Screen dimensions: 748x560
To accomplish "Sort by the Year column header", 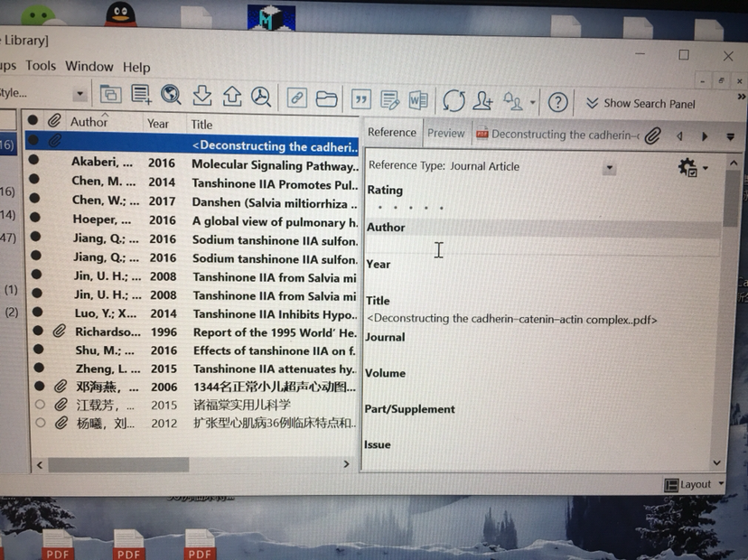I will coord(157,124).
